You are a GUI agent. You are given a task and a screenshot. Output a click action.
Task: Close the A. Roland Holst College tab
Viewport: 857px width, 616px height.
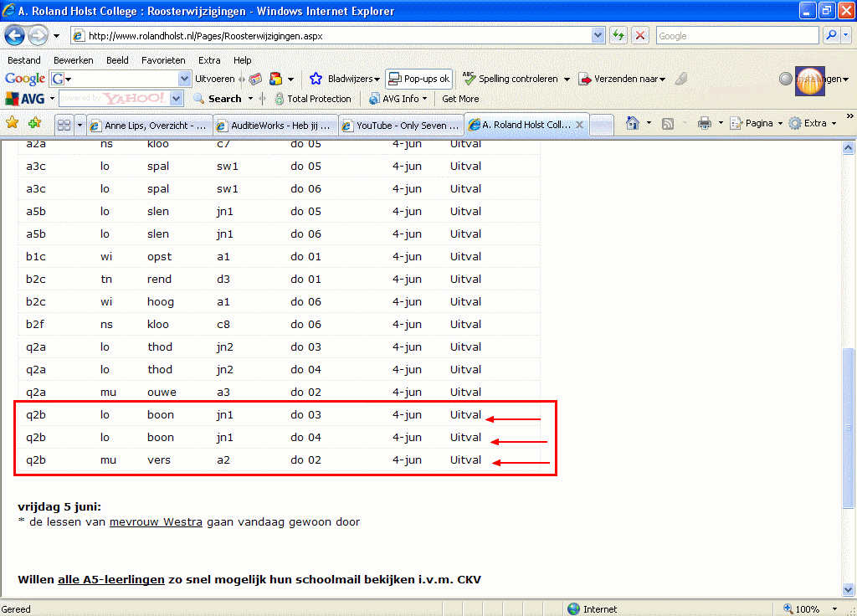[x=579, y=125]
